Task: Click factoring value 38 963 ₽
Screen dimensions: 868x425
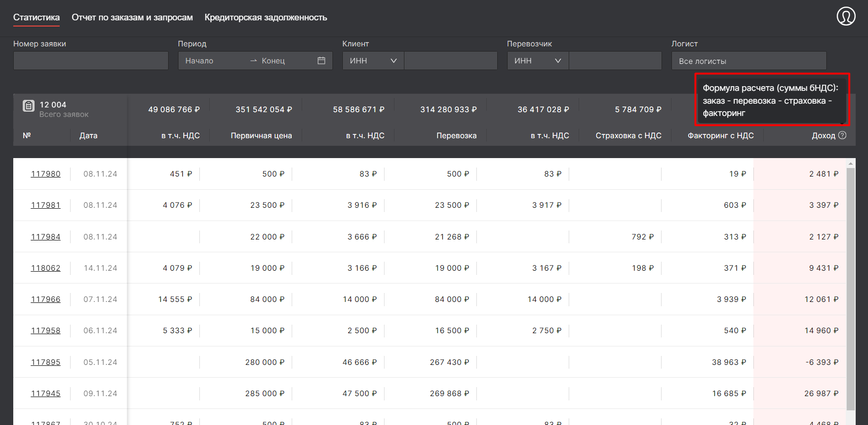Action: [729, 362]
